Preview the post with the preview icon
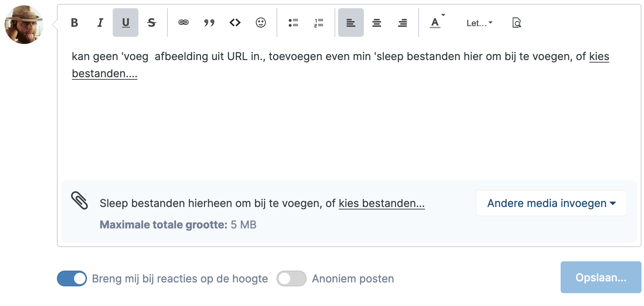This screenshot has width=644, height=306. pos(517,23)
